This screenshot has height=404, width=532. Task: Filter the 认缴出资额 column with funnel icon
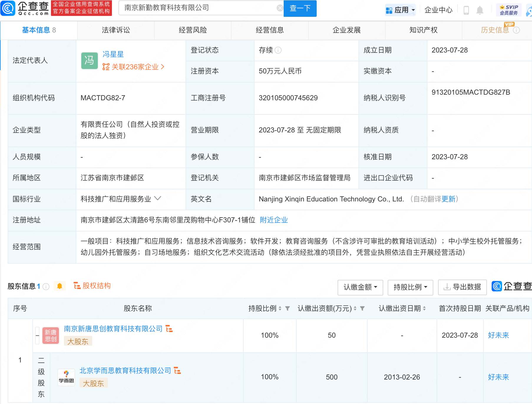coord(362,308)
